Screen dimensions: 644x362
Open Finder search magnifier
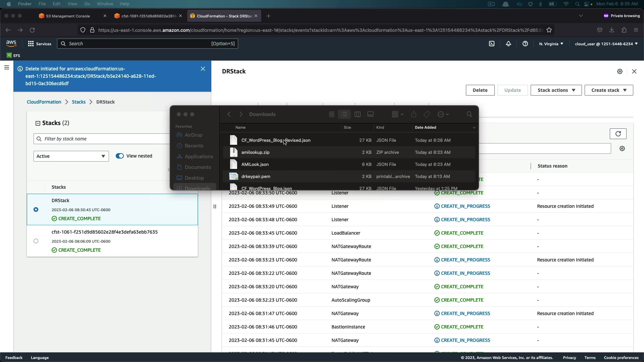click(469, 114)
